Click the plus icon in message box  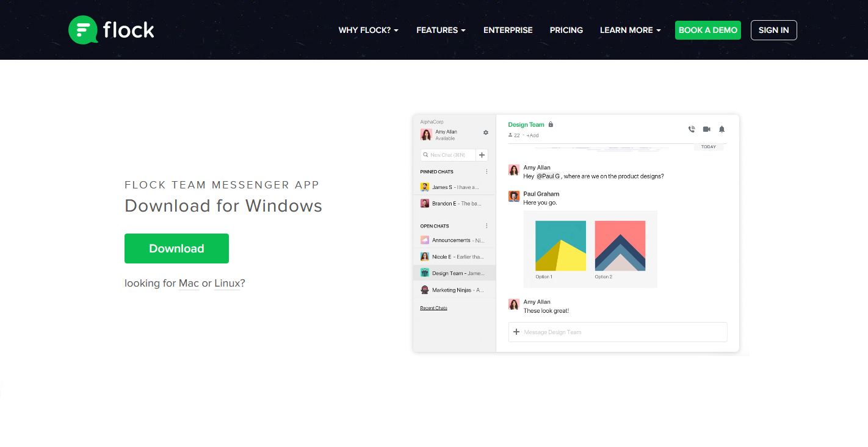tap(516, 332)
